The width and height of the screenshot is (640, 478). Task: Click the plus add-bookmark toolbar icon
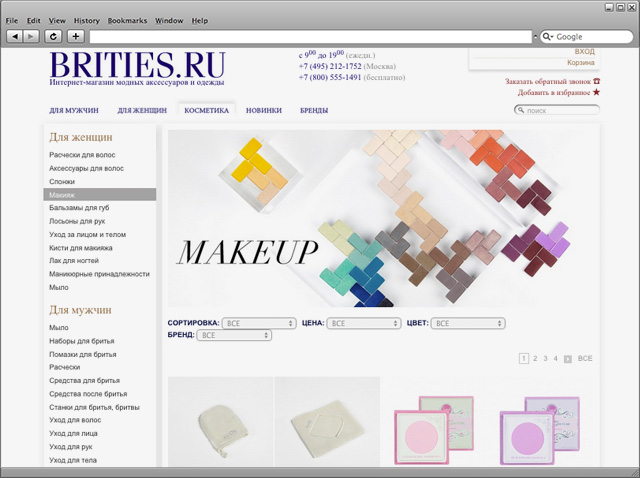point(76,36)
